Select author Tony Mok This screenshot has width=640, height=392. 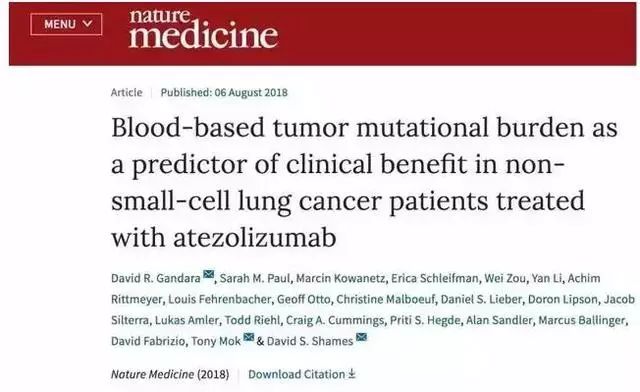pos(216,341)
